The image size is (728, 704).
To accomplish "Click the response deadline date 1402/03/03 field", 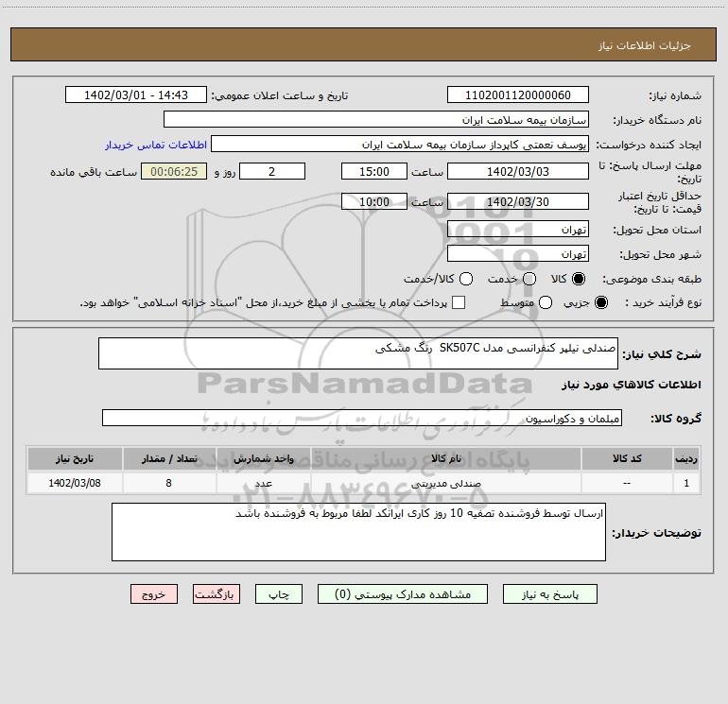I will pyautogui.click(x=518, y=171).
